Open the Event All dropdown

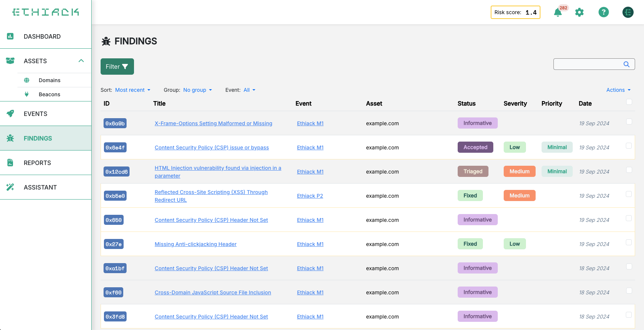click(249, 90)
